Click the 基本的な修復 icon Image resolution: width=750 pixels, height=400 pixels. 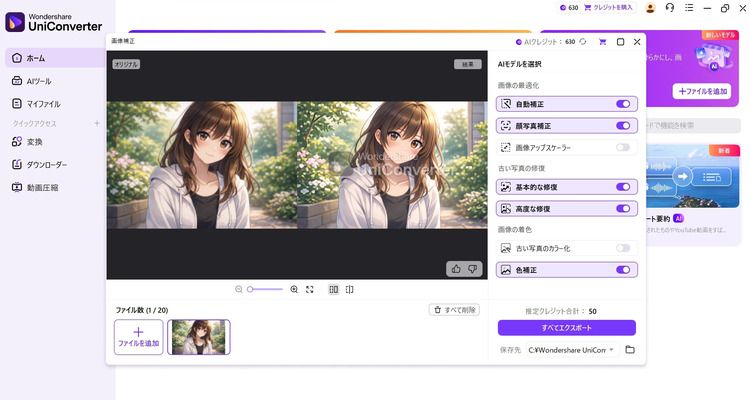tap(506, 187)
